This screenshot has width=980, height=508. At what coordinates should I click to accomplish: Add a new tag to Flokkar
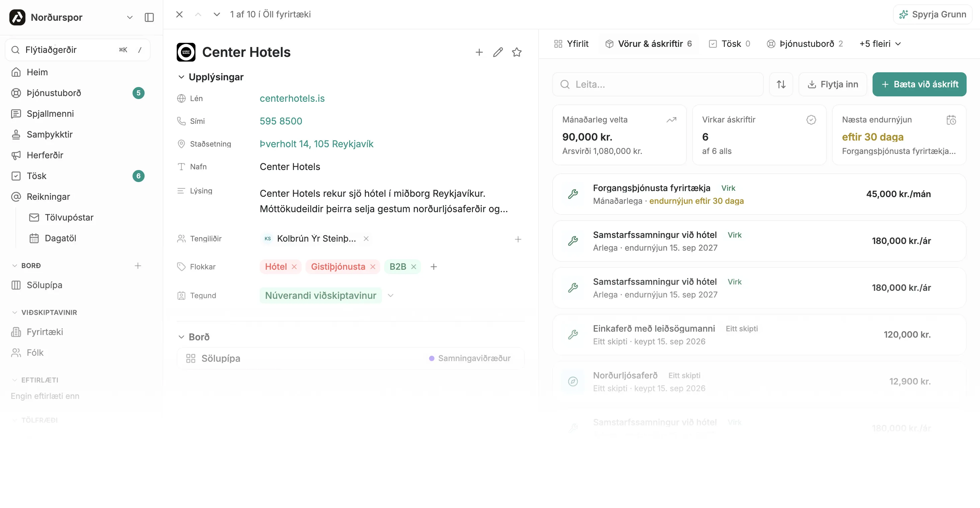[434, 267]
